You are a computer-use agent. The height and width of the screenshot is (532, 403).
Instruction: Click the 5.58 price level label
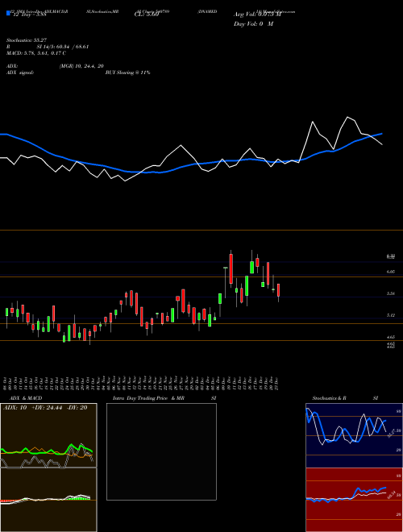390,293
